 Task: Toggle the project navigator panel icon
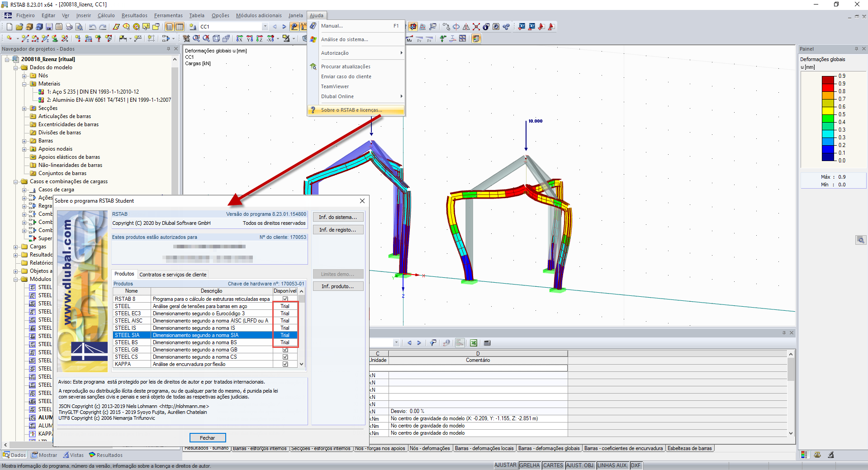point(169,27)
